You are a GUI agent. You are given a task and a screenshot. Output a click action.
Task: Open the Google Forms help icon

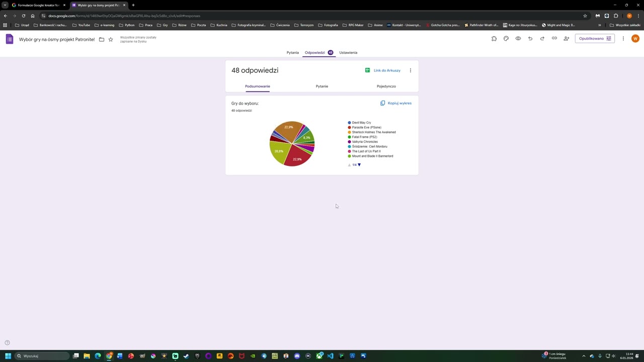tap(7, 343)
